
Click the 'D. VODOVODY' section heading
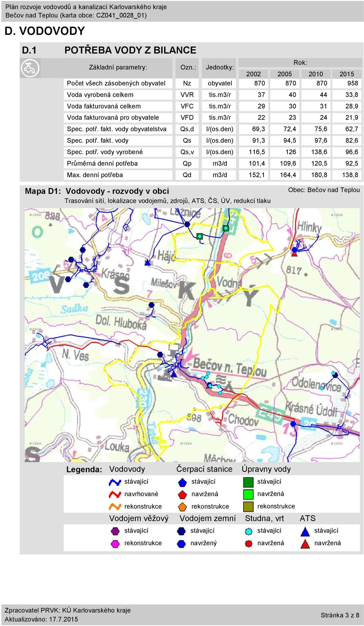[45, 31]
